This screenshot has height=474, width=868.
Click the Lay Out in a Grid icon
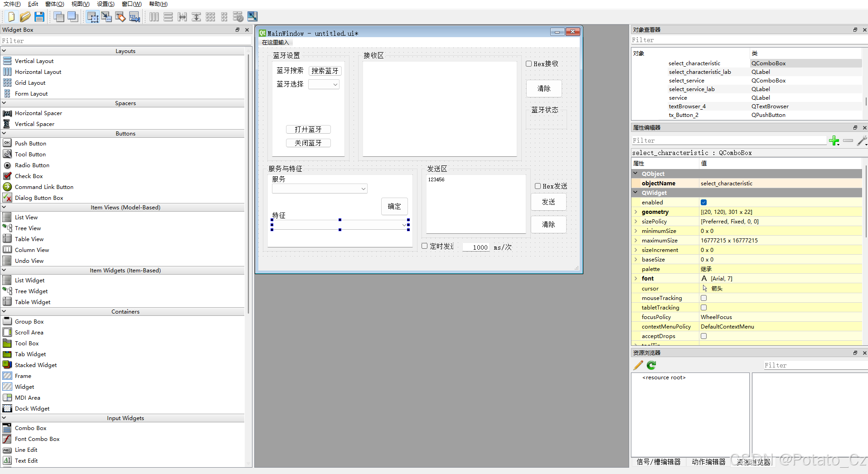pos(210,17)
